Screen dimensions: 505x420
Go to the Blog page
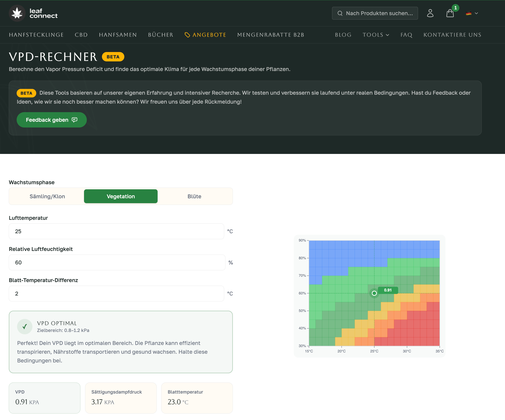343,35
